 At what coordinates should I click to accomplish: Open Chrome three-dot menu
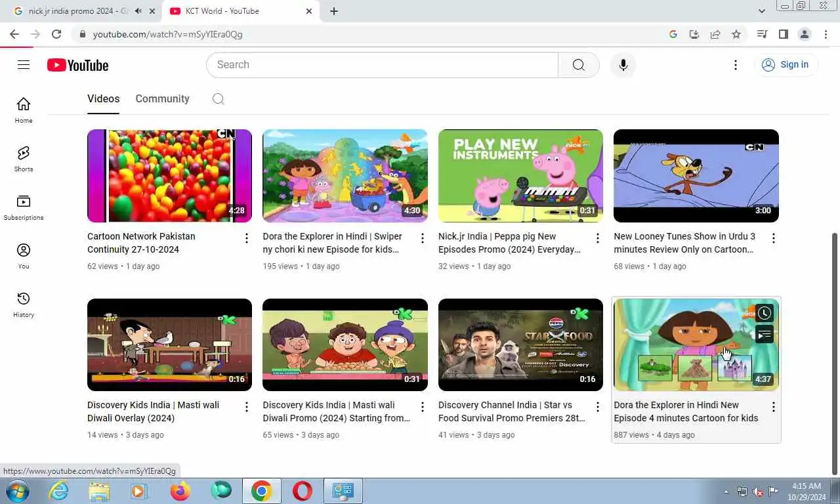click(826, 34)
